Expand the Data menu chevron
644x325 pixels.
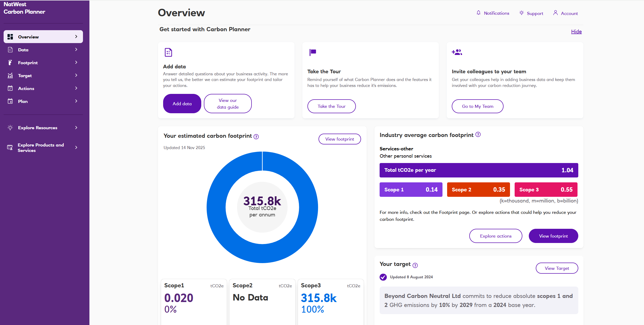76,50
